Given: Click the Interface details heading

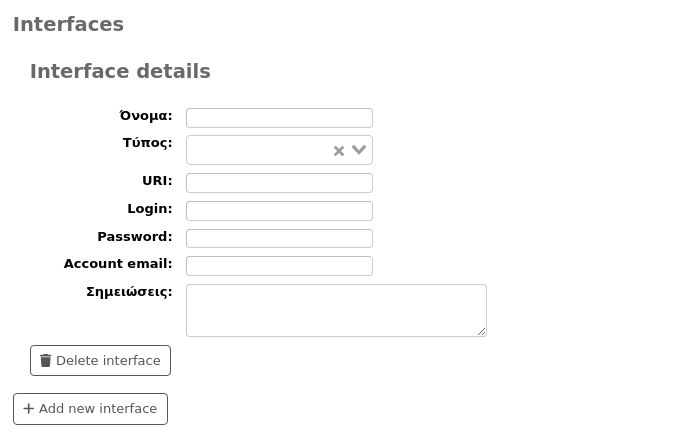Looking at the screenshot, I should [120, 71].
